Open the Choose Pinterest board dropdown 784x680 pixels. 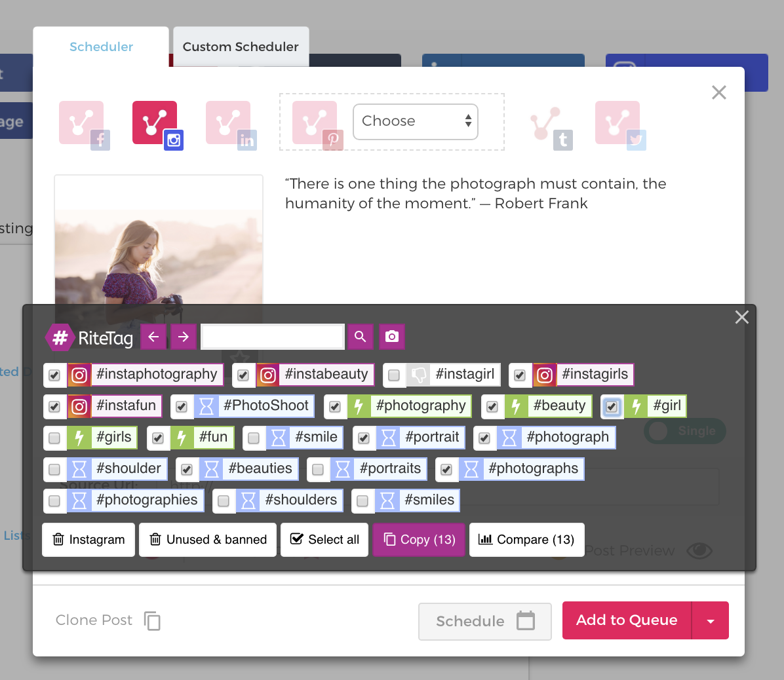pyautogui.click(x=416, y=121)
